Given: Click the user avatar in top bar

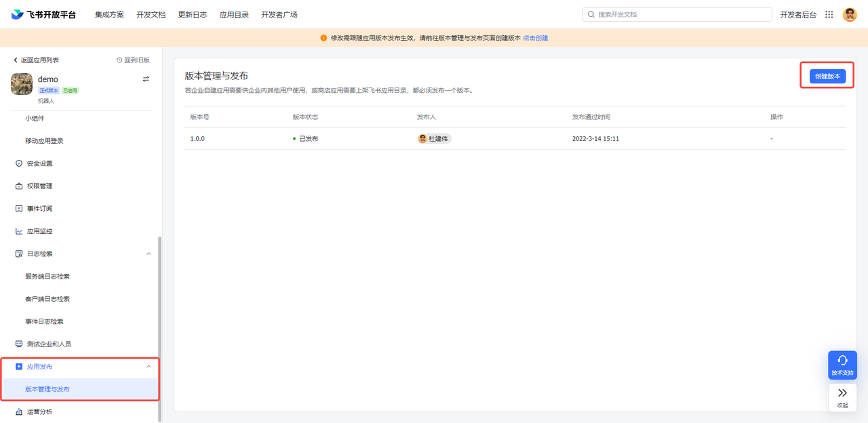Looking at the screenshot, I should pos(850,14).
